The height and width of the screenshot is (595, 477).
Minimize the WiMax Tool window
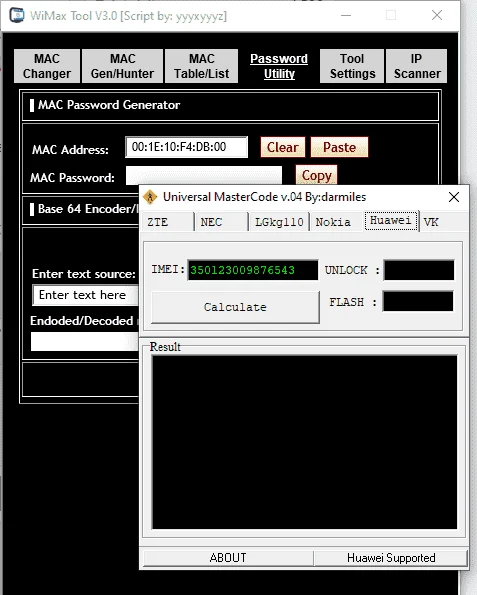(x=346, y=16)
